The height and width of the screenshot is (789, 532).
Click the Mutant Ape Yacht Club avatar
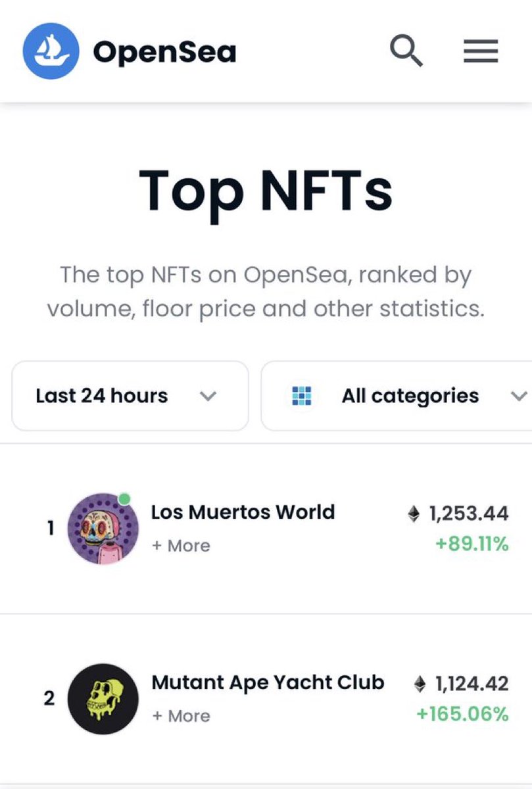[103, 699]
